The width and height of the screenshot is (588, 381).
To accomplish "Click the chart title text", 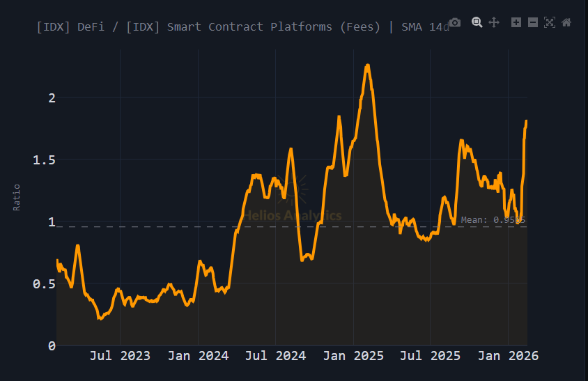I will point(242,26).
